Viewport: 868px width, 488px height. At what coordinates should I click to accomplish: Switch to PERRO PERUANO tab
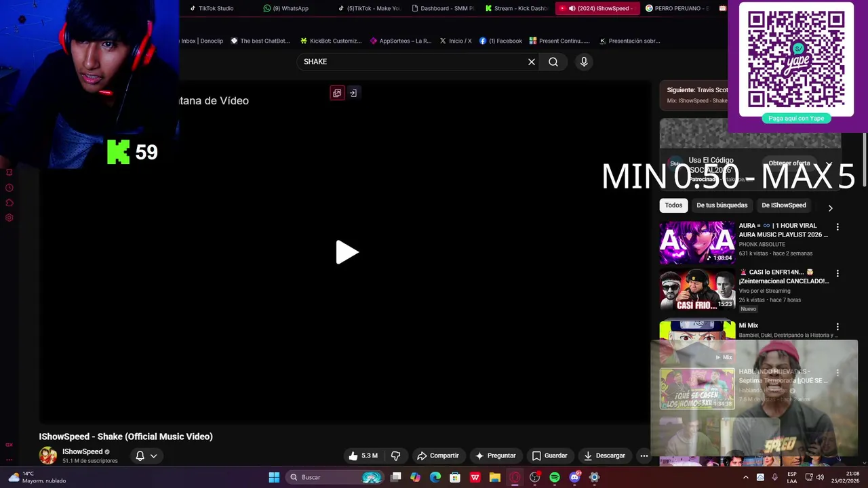[x=677, y=8]
